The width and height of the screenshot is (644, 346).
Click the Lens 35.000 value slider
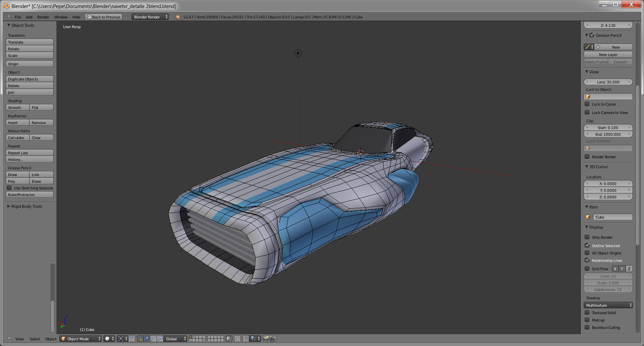click(x=608, y=82)
